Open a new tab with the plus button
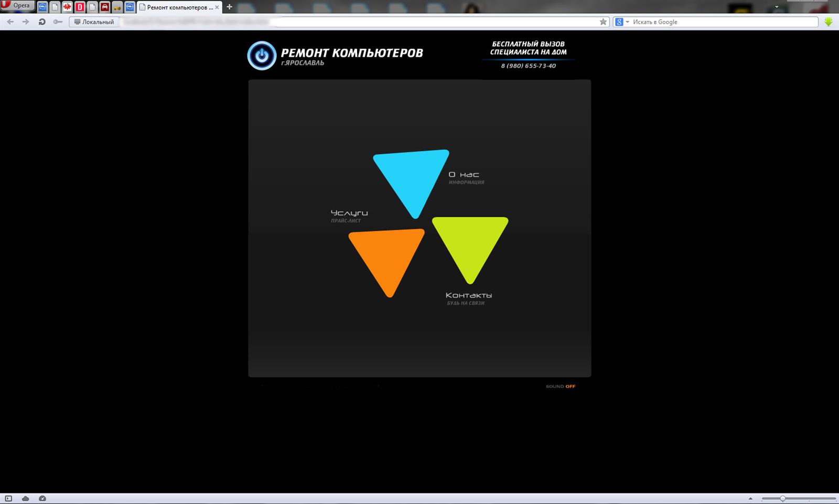The image size is (839, 504). tap(229, 7)
